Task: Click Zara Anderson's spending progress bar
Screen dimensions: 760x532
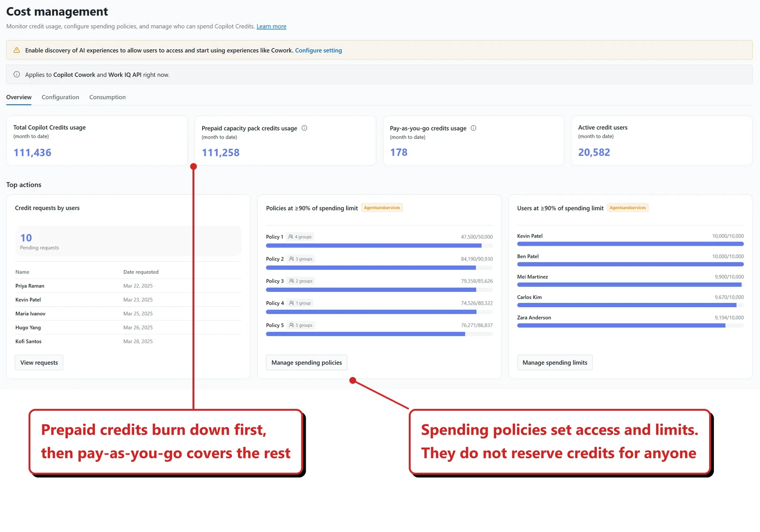Action: coord(630,326)
